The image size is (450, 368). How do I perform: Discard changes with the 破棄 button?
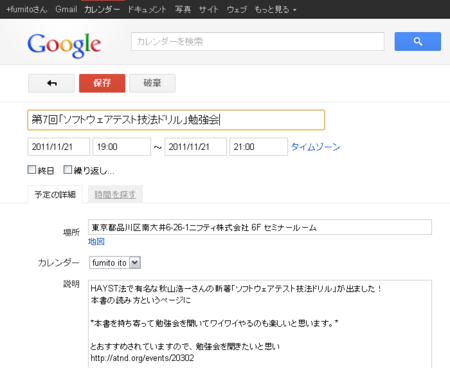[152, 83]
